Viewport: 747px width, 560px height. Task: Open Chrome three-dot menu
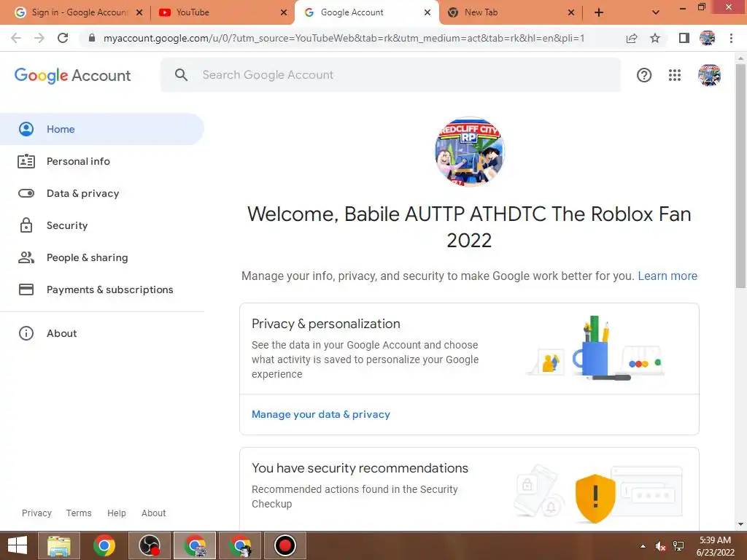(x=731, y=38)
